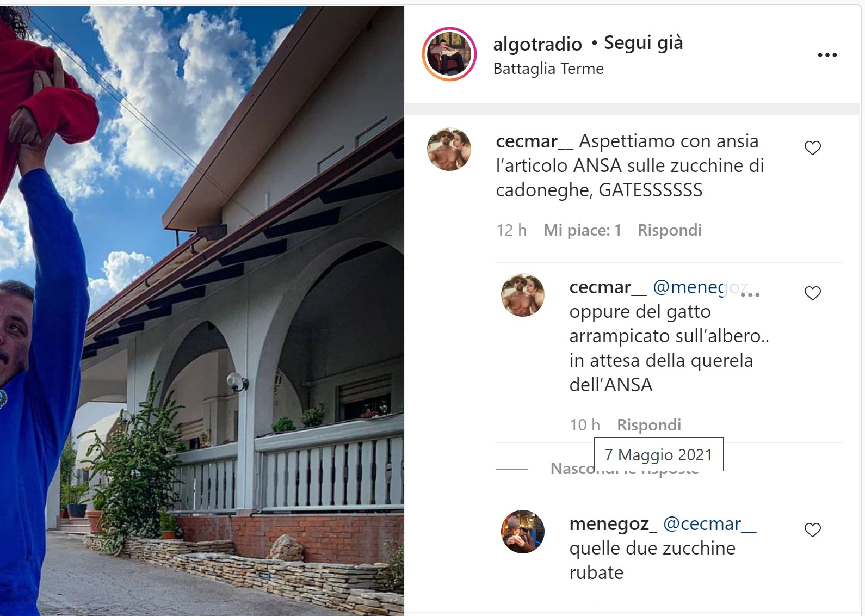Viewport: 865px width, 616px height.
Task: Click the post photo of the house
Action: [x=202, y=311]
